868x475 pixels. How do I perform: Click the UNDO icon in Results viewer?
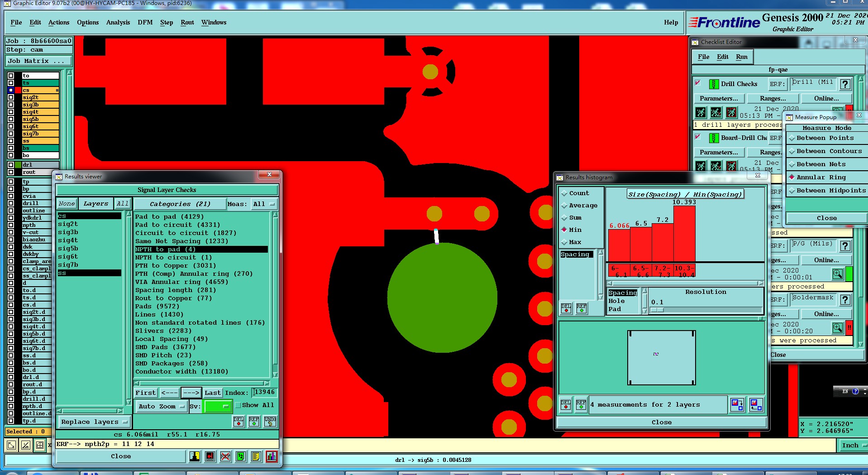(x=270, y=421)
